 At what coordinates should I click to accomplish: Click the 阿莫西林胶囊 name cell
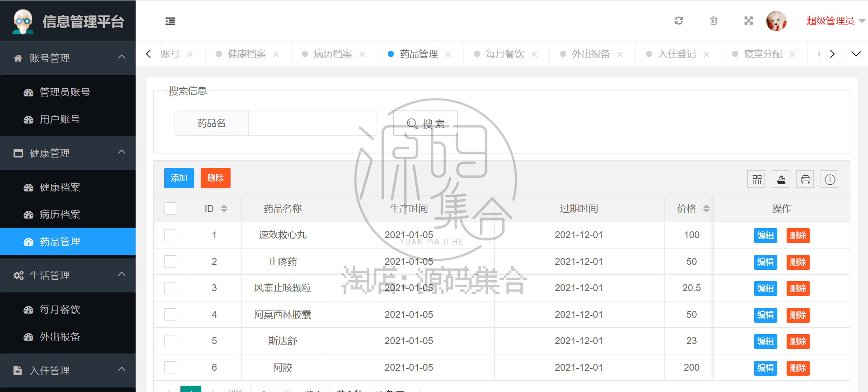point(283,315)
